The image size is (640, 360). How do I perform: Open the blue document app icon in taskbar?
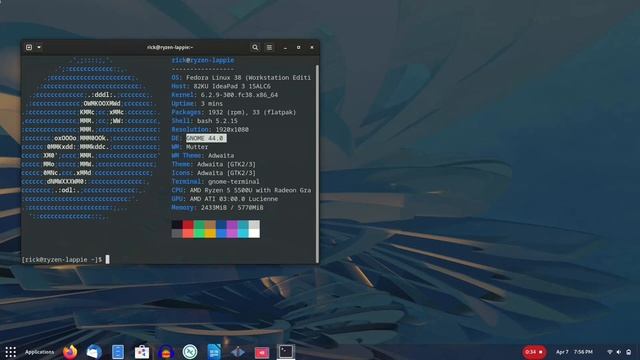[118, 352]
